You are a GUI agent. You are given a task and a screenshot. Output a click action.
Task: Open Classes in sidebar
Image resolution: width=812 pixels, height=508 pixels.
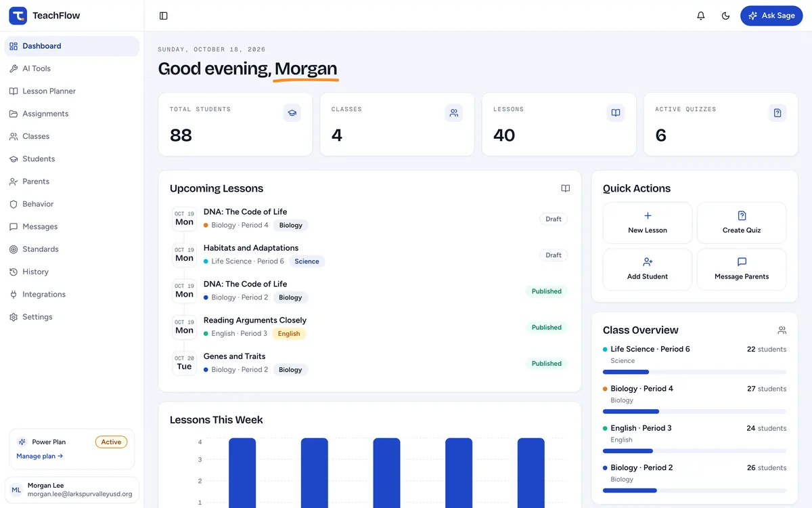[72, 136]
